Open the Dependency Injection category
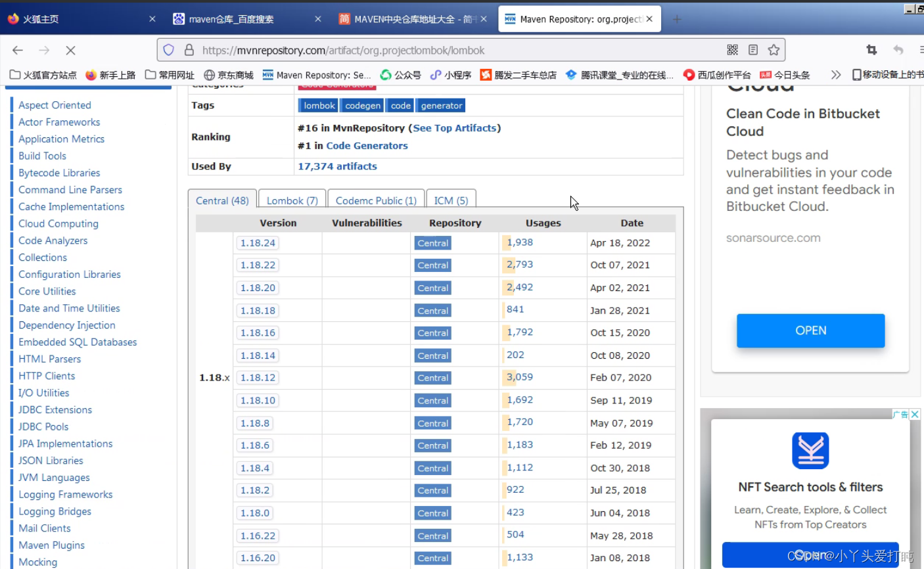The width and height of the screenshot is (924, 569). [x=67, y=325]
